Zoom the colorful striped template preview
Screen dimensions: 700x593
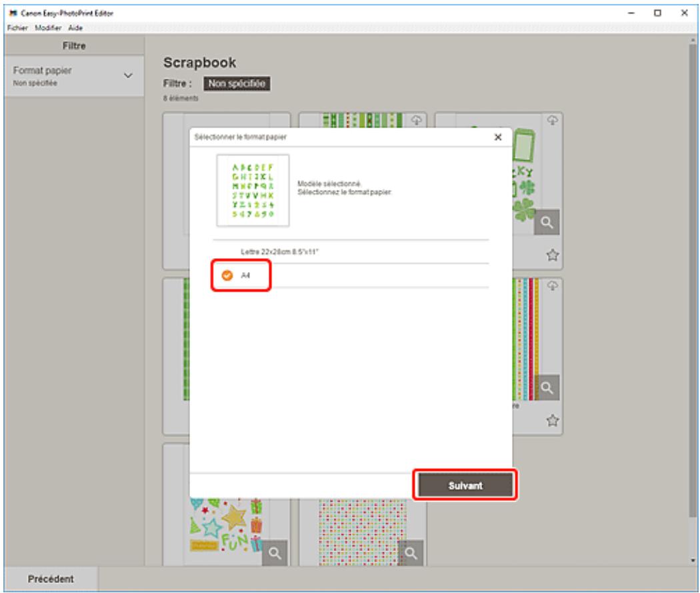pyautogui.click(x=547, y=387)
